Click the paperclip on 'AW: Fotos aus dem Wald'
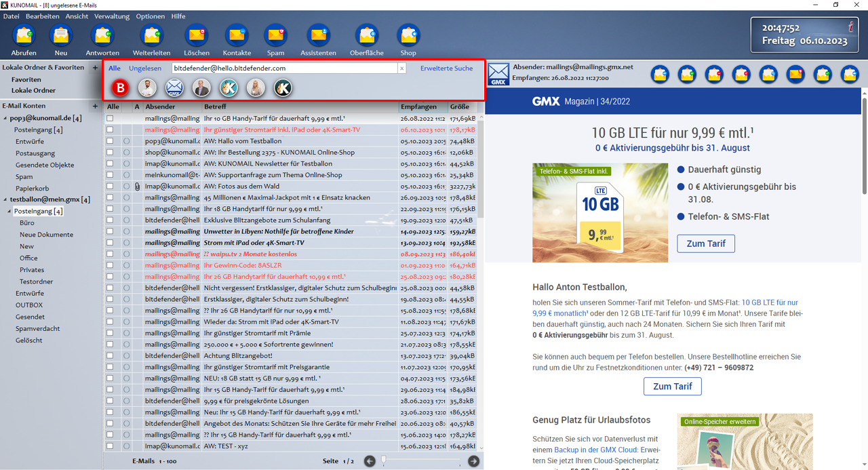This screenshot has width=868, height=470. point(137,186)
